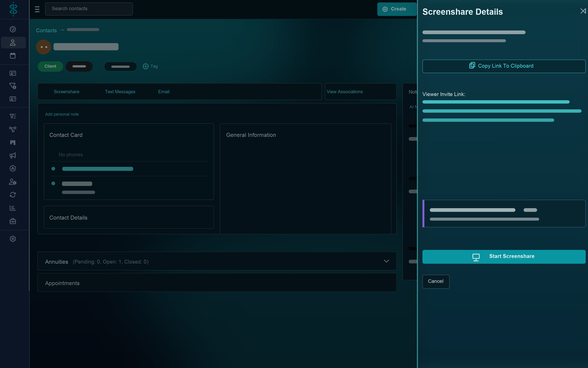Open the bar chart reports icon

click(x=13, y=208)
